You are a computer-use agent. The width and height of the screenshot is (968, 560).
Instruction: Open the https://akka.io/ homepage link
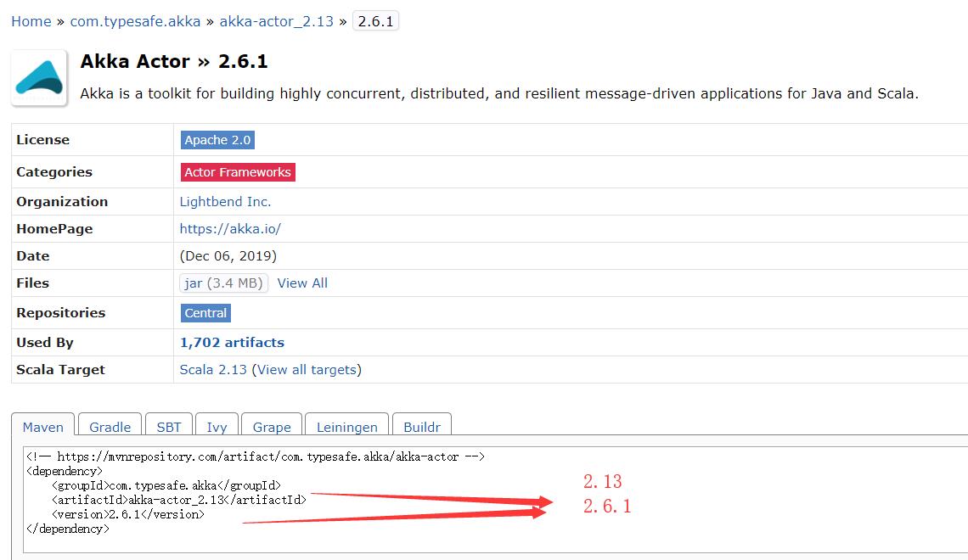pyautogui.click(x=230, y=229)
